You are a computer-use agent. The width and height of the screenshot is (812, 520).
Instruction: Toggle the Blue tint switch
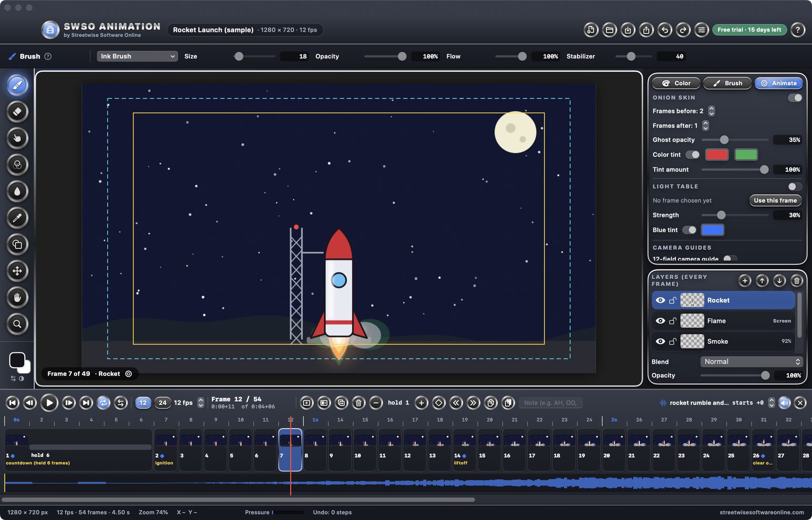pyautogui.click(x=689, y=230)
